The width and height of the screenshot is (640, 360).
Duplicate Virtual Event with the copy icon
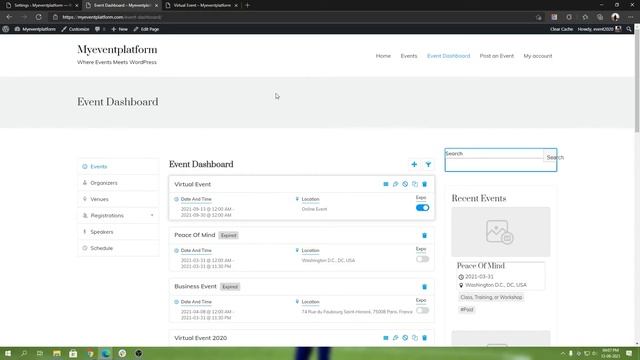click(415, 184)
